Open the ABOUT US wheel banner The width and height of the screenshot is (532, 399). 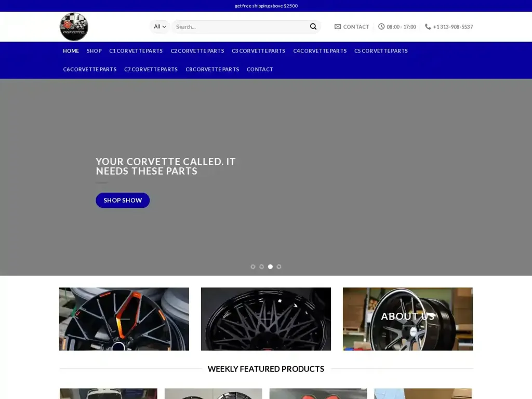[407, 318]
